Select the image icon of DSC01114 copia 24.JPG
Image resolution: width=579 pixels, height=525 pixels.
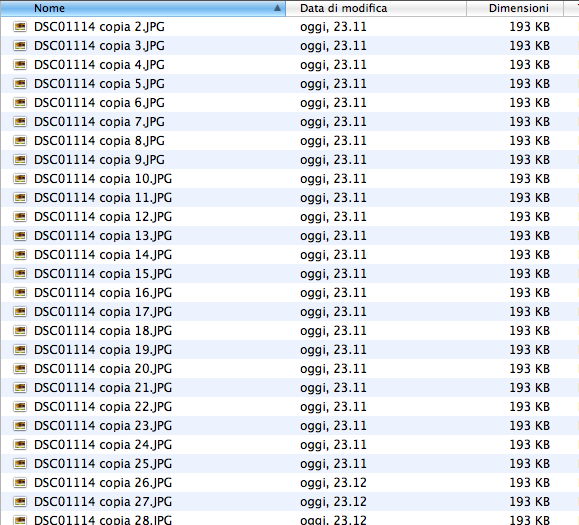[x=20, y=445]
